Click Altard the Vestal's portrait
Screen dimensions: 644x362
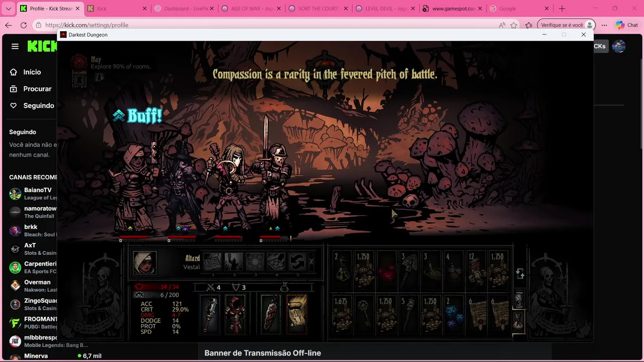tap(145, 262)
